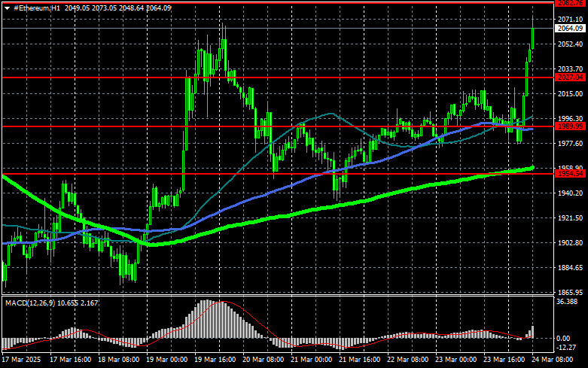Click the 17 Mar 2025 date label
This screenshot has width=588, height=368.
pyautogui.click(x=21, y=360)
